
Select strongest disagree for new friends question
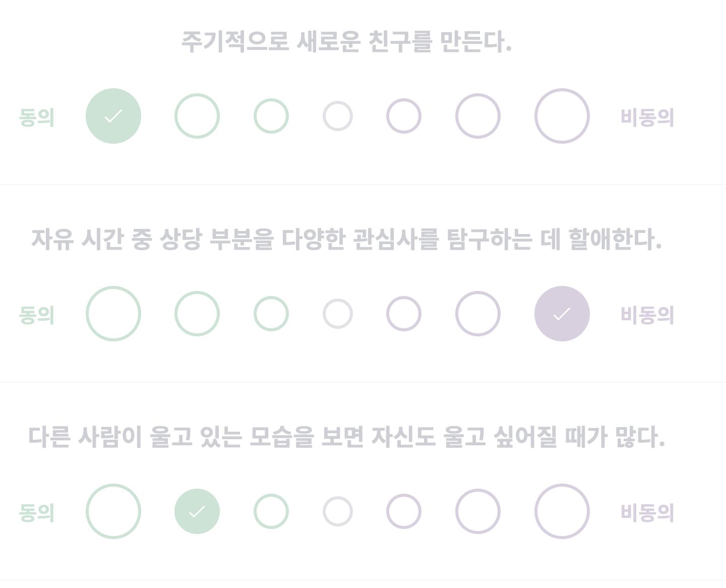pyautogui.click(x=562, y=116)
